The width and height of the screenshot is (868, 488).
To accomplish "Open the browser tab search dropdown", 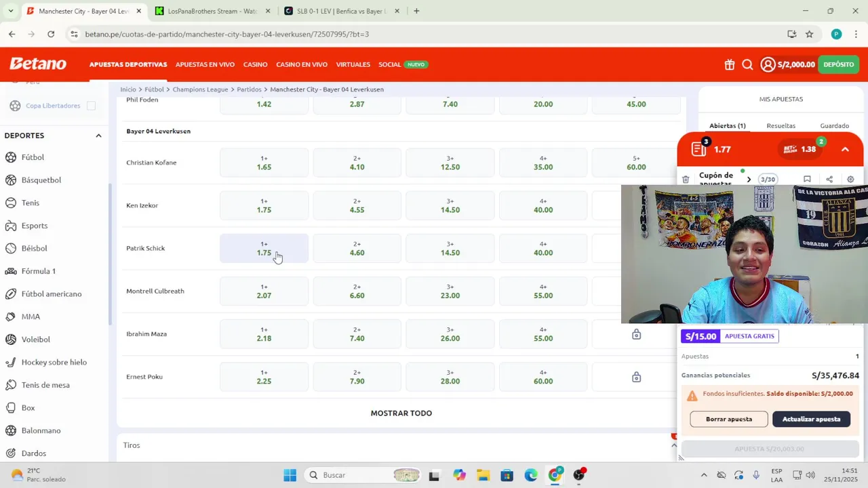I will 10,11.
